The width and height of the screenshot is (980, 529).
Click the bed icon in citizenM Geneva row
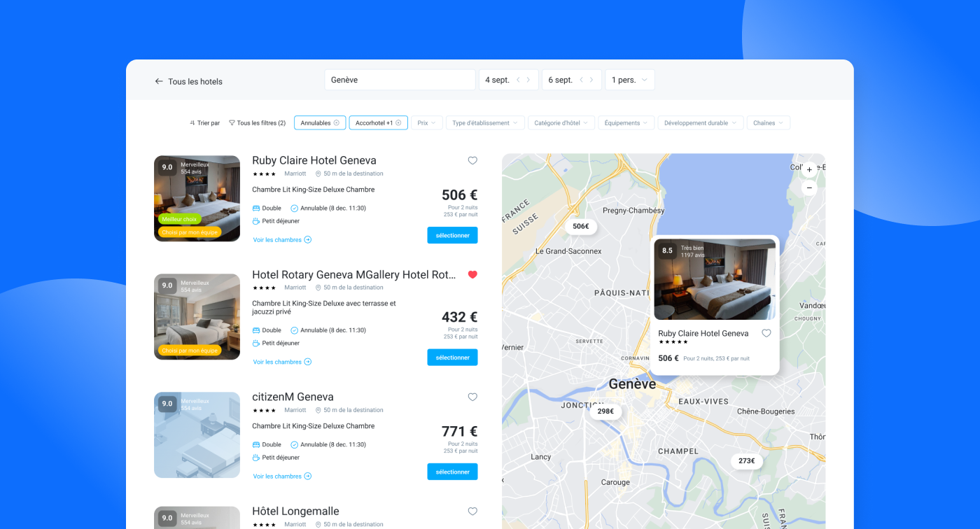[256, 445]
